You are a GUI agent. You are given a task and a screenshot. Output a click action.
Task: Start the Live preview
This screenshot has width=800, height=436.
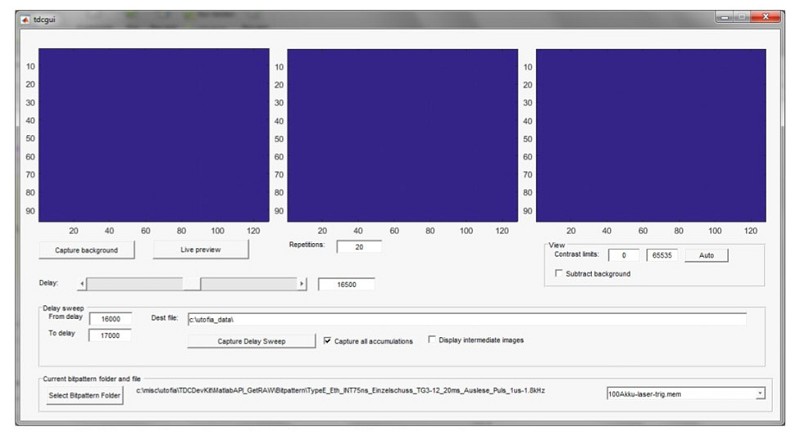[x=201, y=249]
